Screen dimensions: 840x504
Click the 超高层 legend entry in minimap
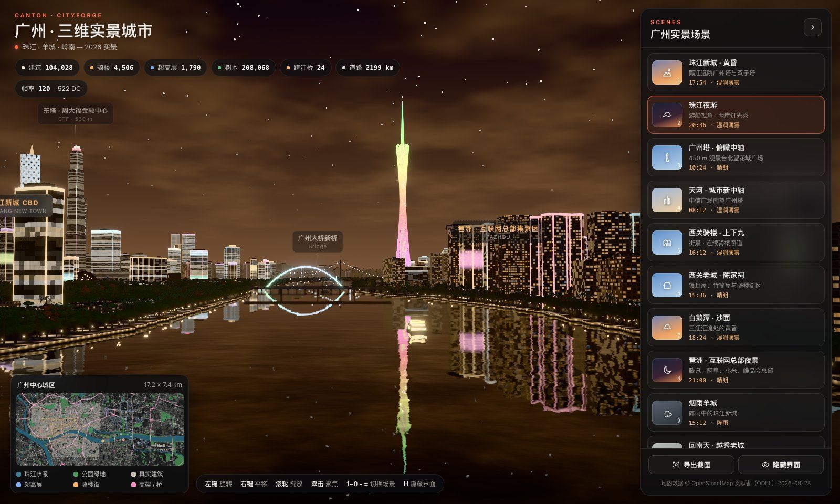29,485
